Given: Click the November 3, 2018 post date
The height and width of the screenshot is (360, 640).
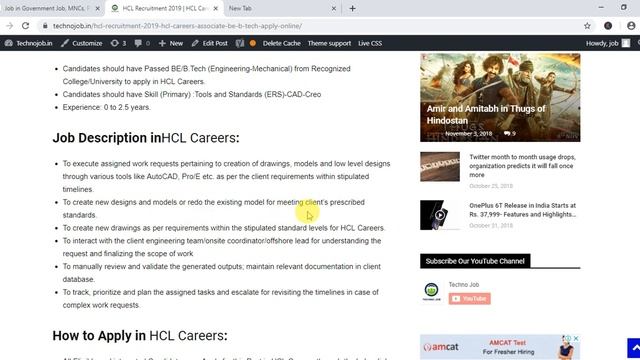Looking at the screenshot, I should (468, 133).
